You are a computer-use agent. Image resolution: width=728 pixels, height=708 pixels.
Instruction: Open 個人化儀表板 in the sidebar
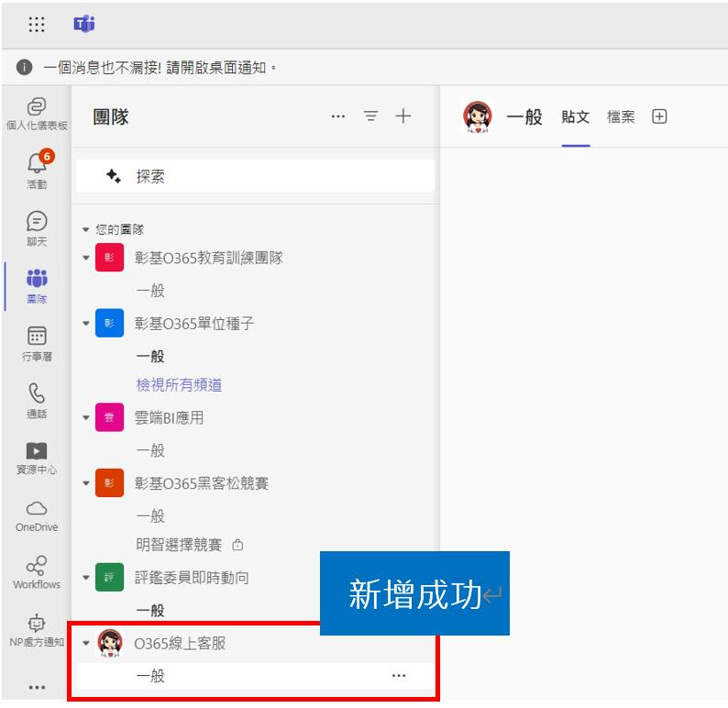[37, 114]
